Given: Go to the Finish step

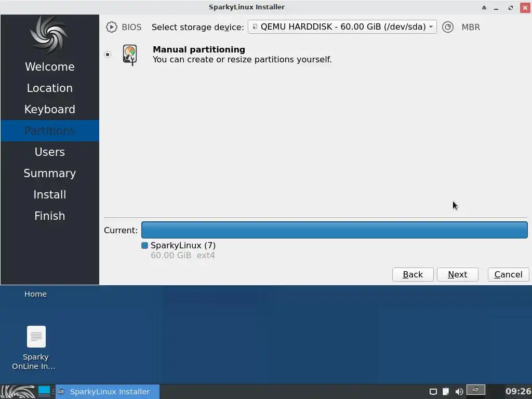Looking at the screenshot, I should coord(49,216).
